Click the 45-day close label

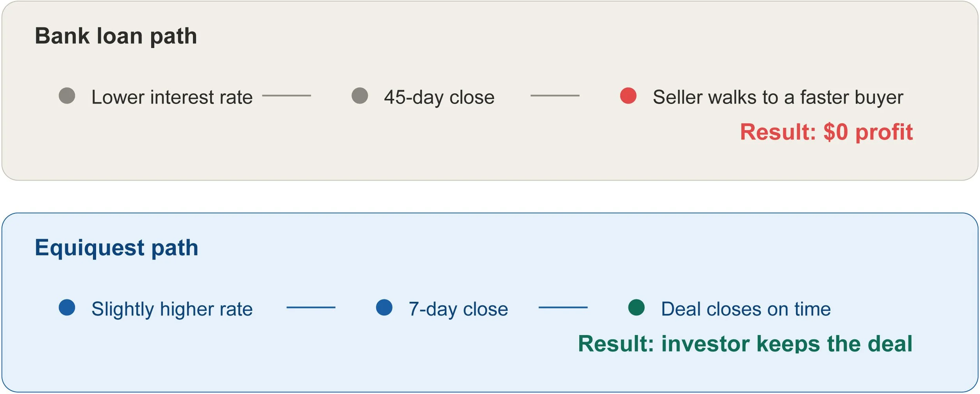click(439, 98)
